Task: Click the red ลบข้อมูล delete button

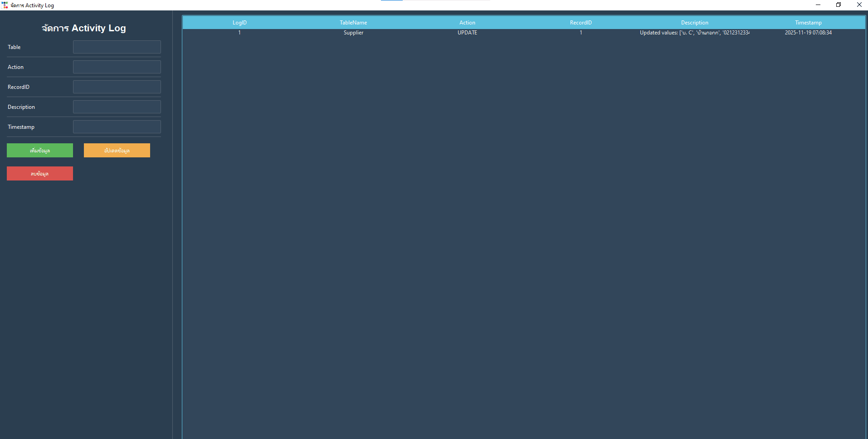Action: [x=40, y=174]
